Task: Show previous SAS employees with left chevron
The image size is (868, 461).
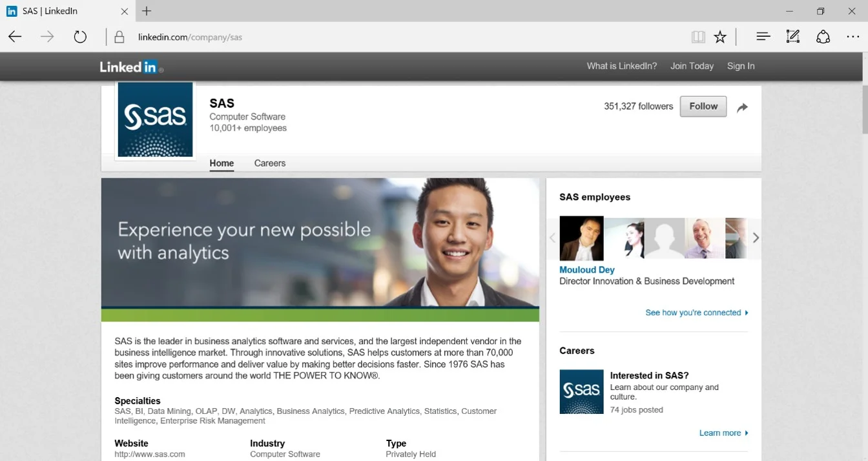Action: [x=552, y=238]
